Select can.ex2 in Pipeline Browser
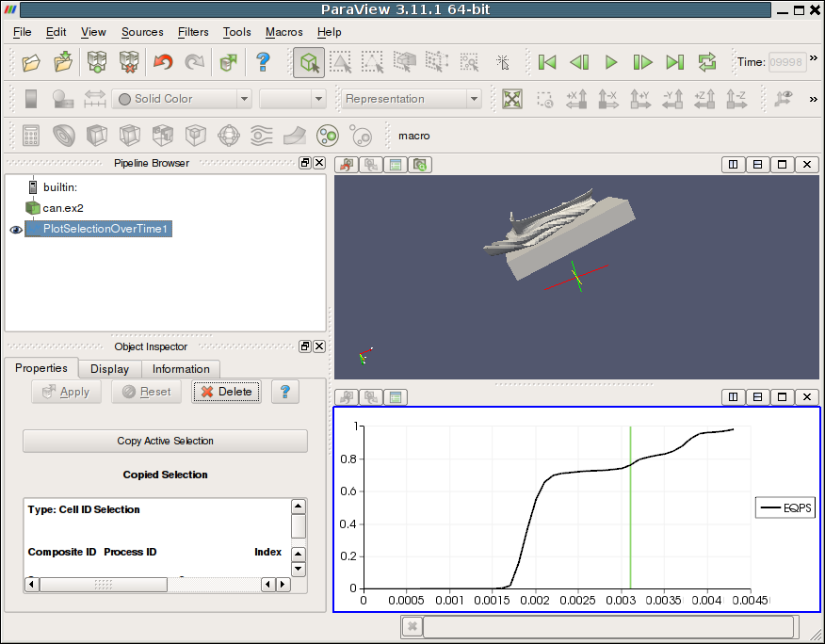Viewport: 825px width, 644px height. tap(63, 208)
